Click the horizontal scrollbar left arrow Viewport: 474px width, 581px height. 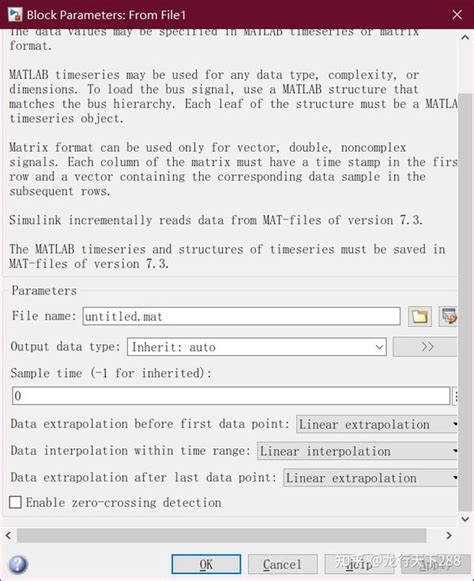[9, 535]
